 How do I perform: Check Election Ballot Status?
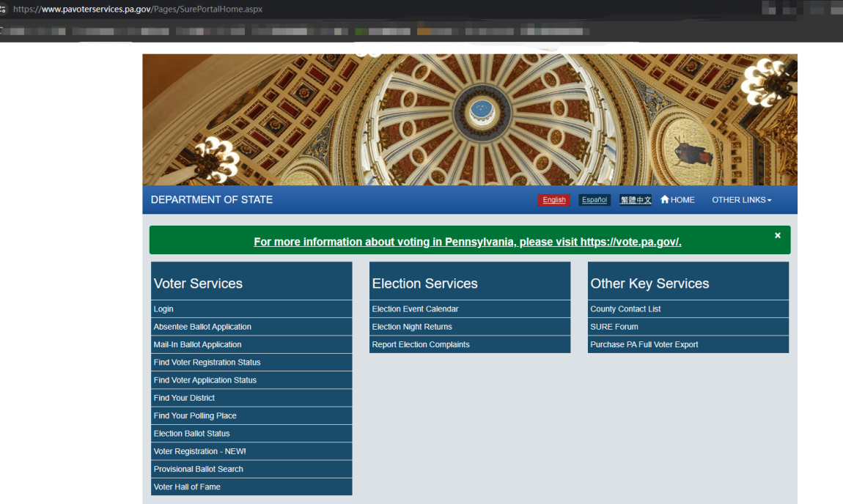[x=191, y=434]
